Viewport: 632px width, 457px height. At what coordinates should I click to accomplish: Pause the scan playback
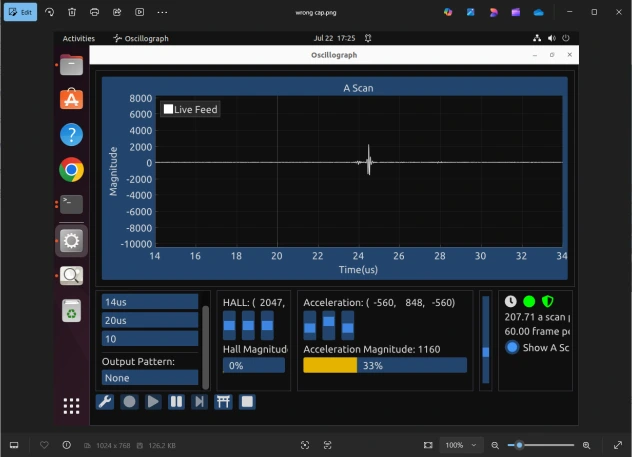[x=176, y=402]
